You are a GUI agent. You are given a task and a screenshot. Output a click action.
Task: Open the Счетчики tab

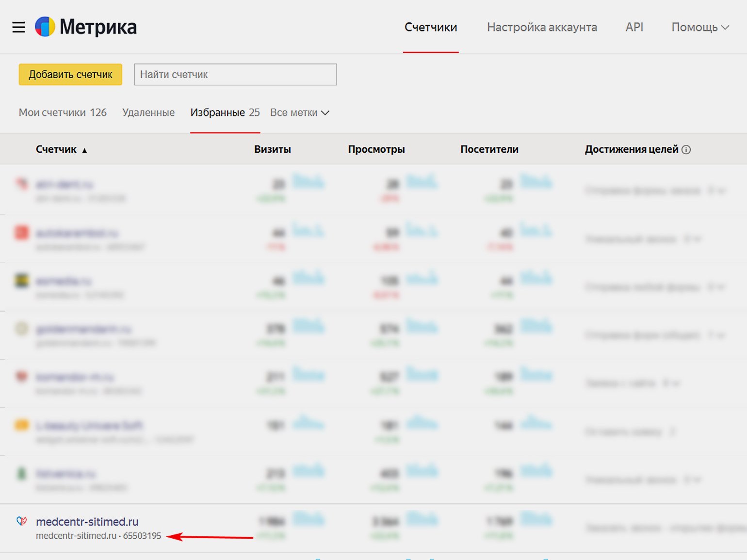click(431, 27)
